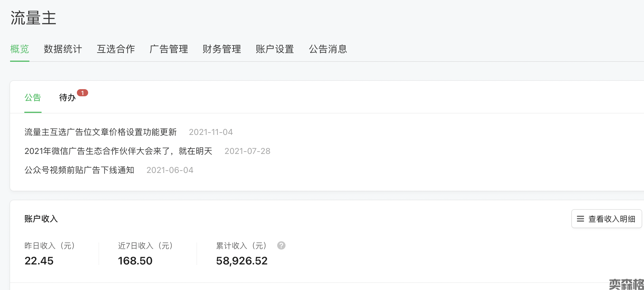Open the 概览 tab
Image resolution: width=644 pixels, height=290 pixels.
click(20, 49)
